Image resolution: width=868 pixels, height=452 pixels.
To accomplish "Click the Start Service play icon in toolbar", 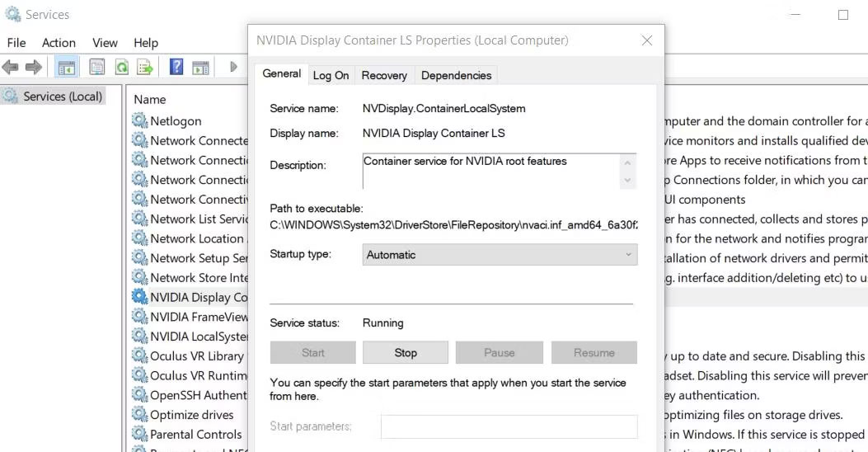I will click(233, 67).
